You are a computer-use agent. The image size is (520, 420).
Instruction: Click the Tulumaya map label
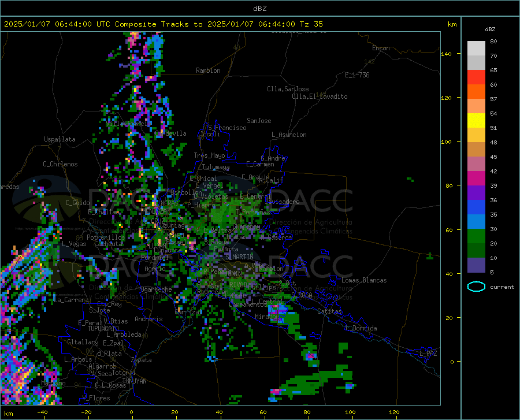tap(216, 167)
